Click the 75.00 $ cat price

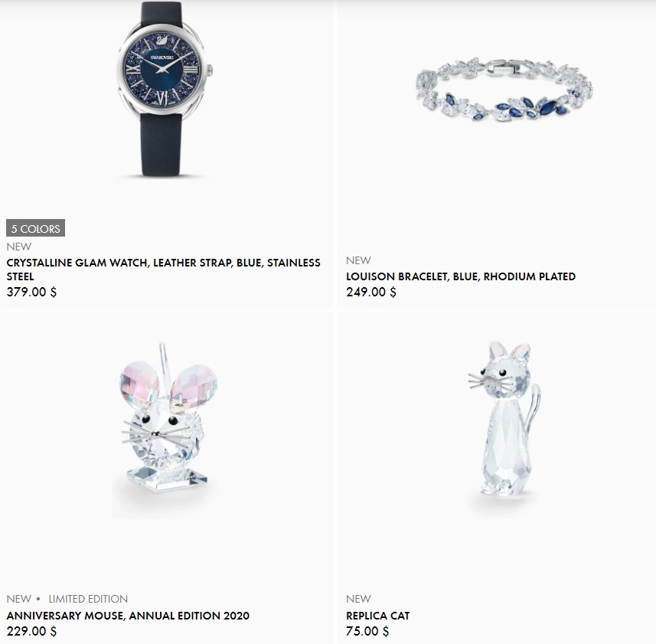[367, 631]
